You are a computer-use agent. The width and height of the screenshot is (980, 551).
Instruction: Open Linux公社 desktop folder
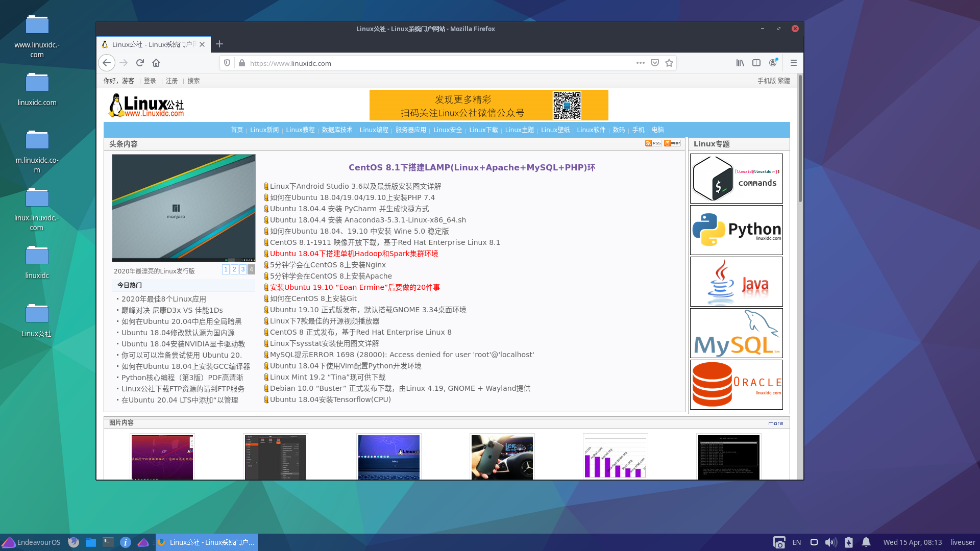click(x=37, y=320)
